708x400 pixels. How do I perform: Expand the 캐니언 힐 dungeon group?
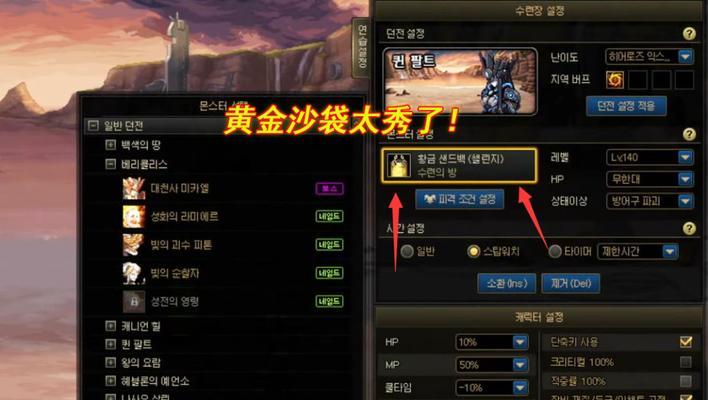pos(110,326)
